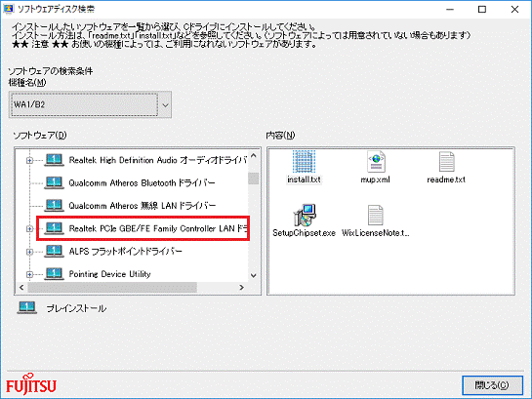Click the readme.txt file name label
This screenshot has width=532, height=399.
point(446,180)
